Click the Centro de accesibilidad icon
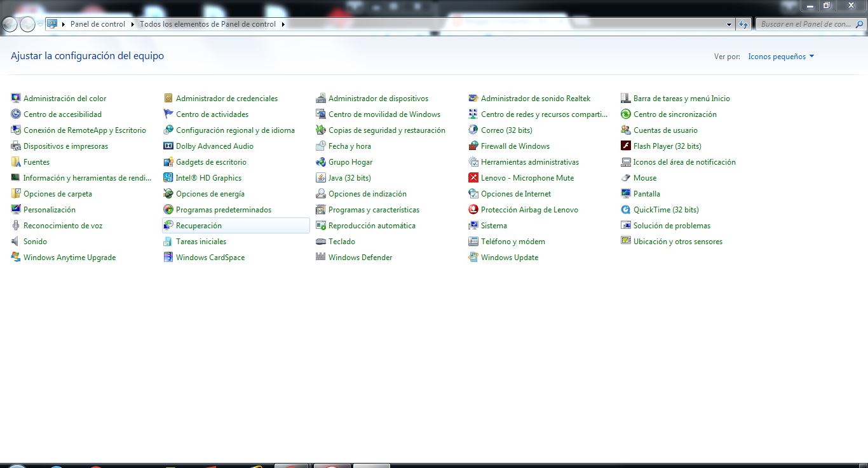 (16, 114)
